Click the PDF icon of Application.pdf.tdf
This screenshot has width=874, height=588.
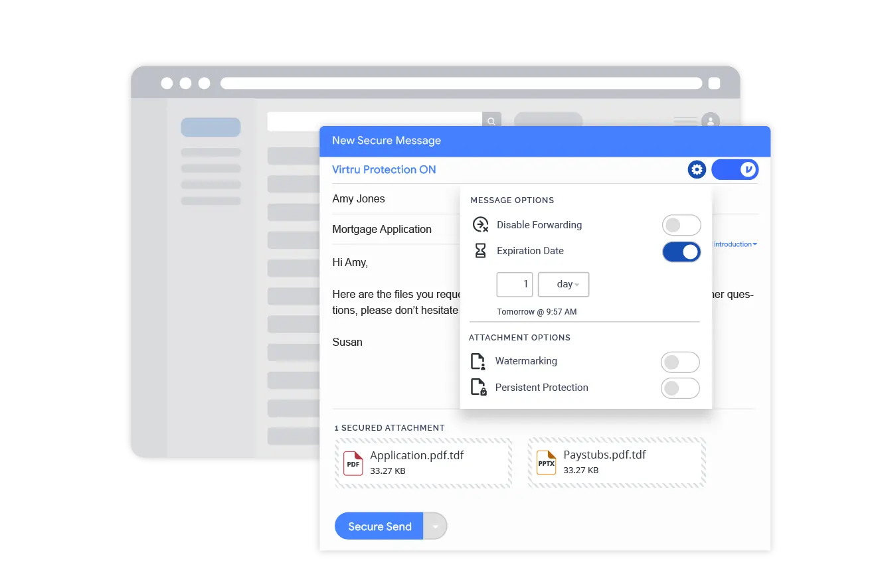(353, 463)
